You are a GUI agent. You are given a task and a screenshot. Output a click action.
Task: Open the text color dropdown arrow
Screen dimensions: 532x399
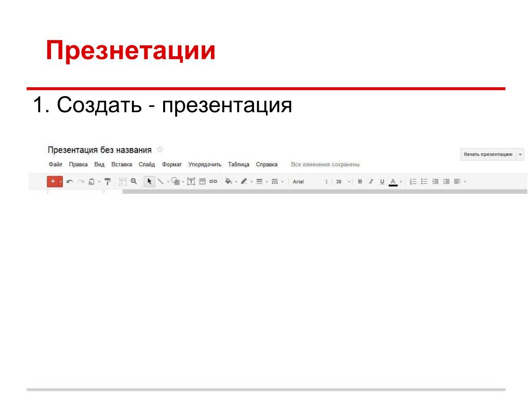tap(401, 182)
